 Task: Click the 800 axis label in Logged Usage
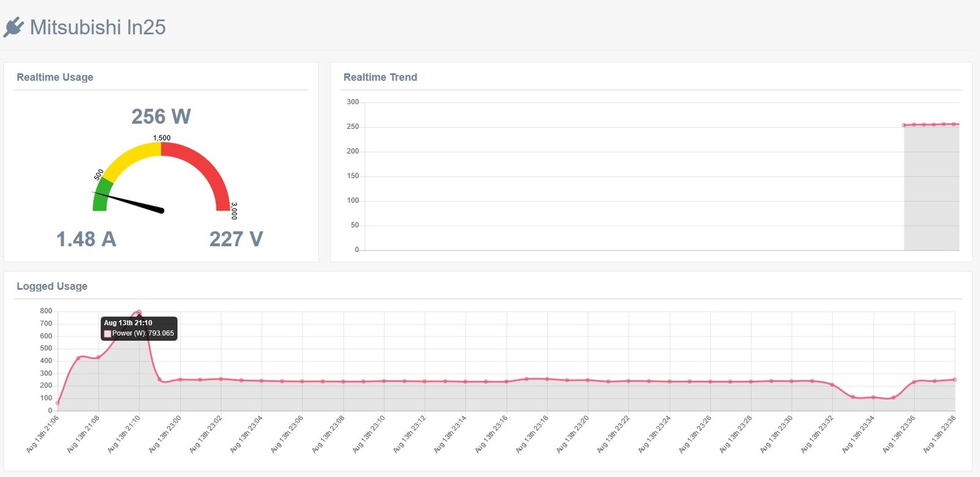click(x=46, y=311)
